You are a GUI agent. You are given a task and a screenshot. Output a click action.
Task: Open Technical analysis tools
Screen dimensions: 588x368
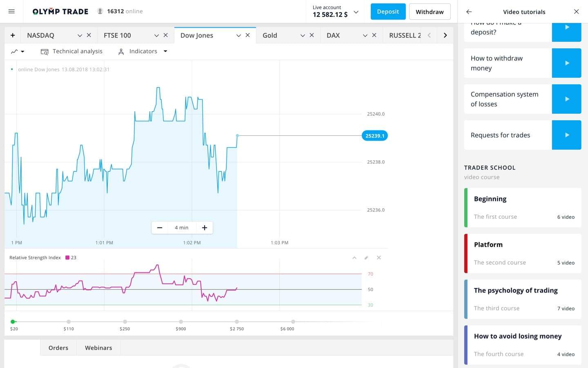(78, 51)
